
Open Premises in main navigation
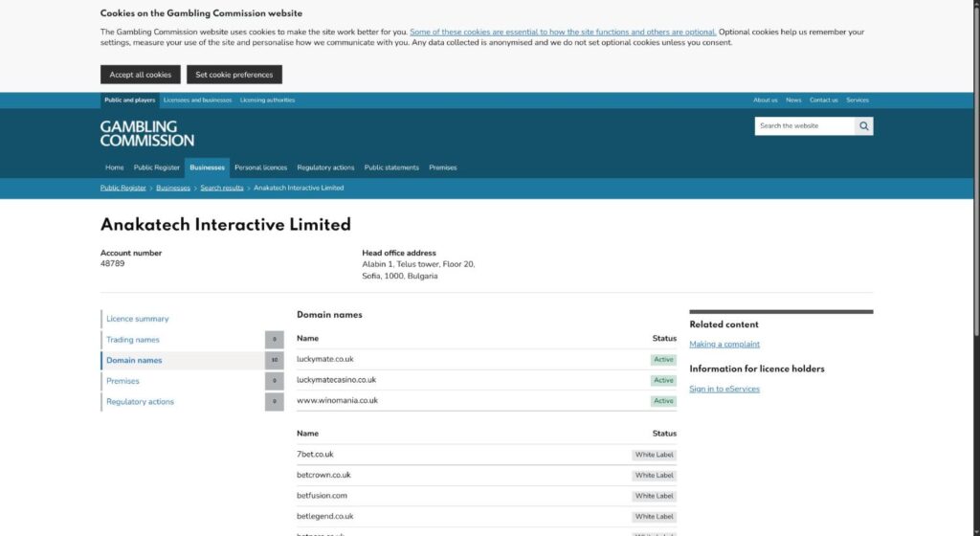pyautogui.click(x=442, y=167)
